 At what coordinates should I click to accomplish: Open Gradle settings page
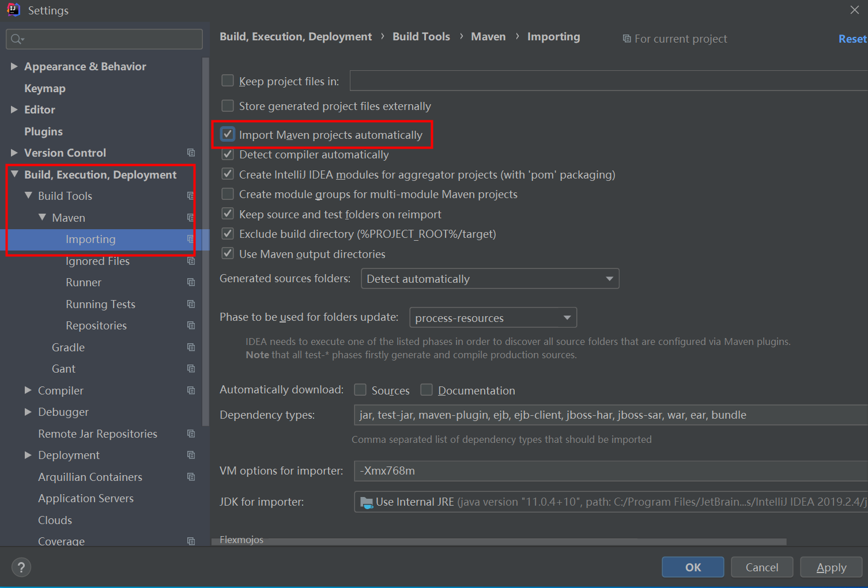(x=68, y=347)
